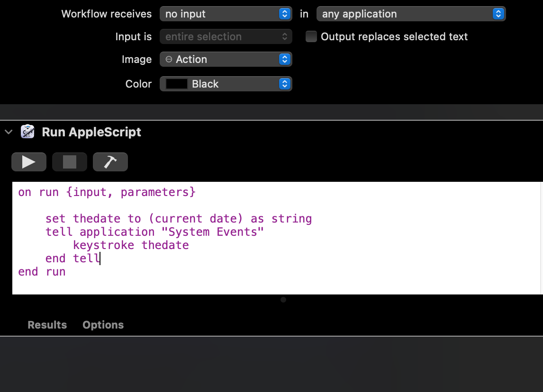Click the 'Input is' label
The image size is (543, 392).
point(133,36)
